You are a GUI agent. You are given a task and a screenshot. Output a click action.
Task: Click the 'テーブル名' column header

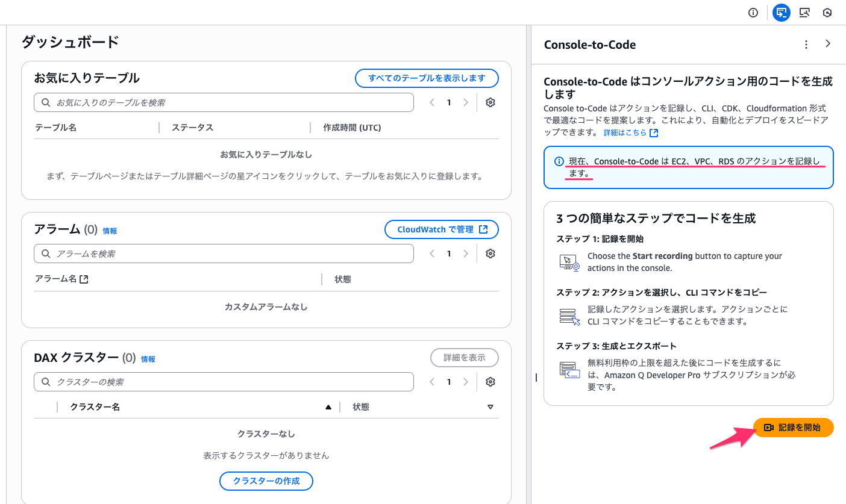pyautogui.click(x=55, y=128)
